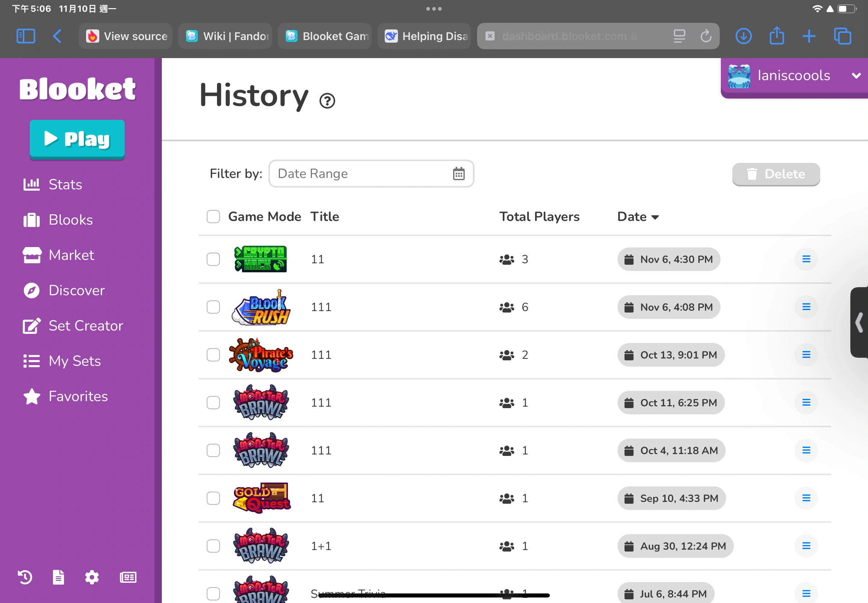This screenshot has height=603, width=868.
Task: Tap Safari downloads icon in toolbar
Action: [x=743, y=36]
